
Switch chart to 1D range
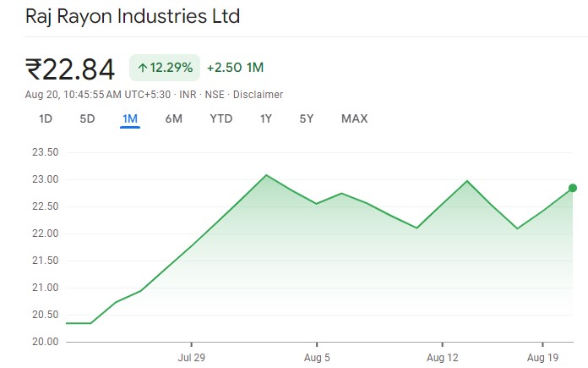46,118
